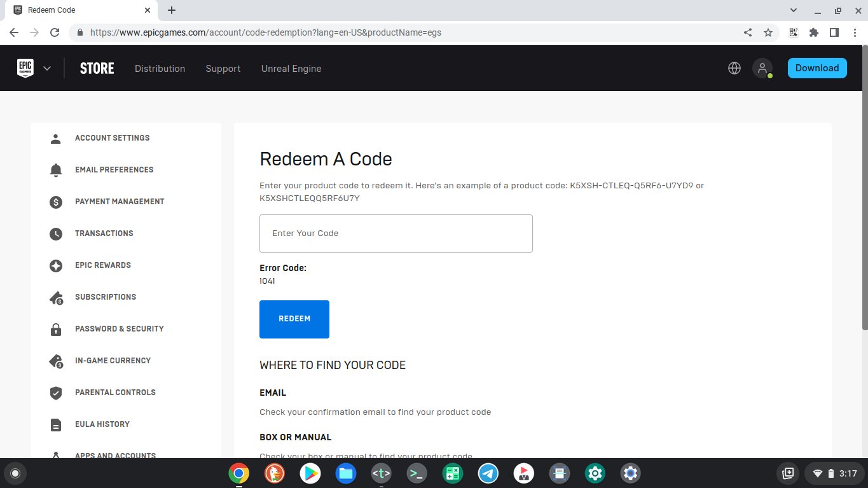This screenshot has width=868, height=488.
Task: Click the Subscriptions tag icon
Action: coord(56,298)
